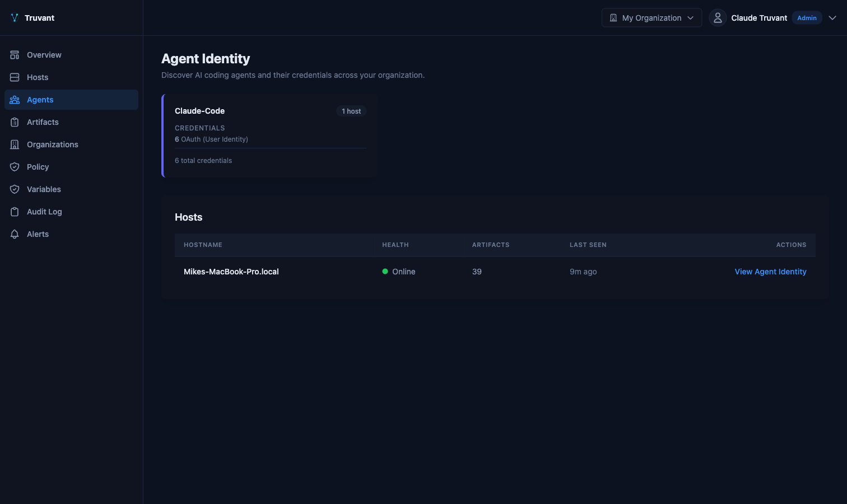Click the 1 host badge on Claude-Code card
The width and height of the screenshot is (847, 504).
(x=351, y=111)
